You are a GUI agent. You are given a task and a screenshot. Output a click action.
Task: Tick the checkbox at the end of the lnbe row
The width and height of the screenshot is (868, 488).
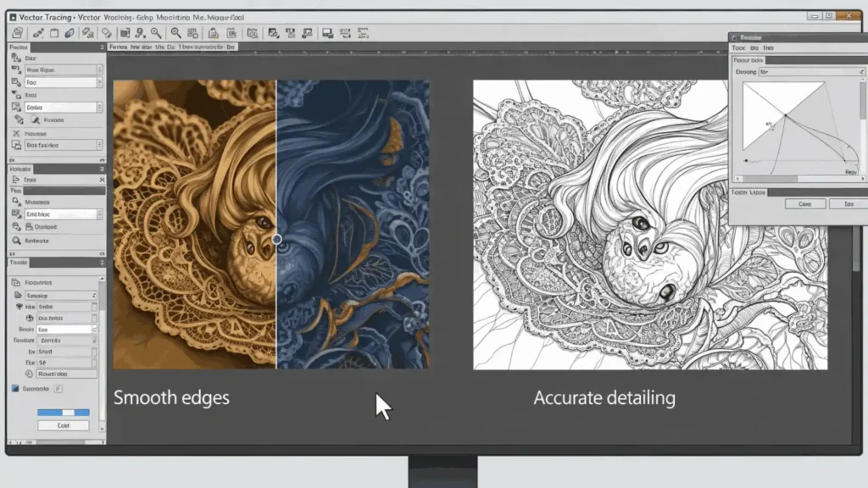click(94, 307)
